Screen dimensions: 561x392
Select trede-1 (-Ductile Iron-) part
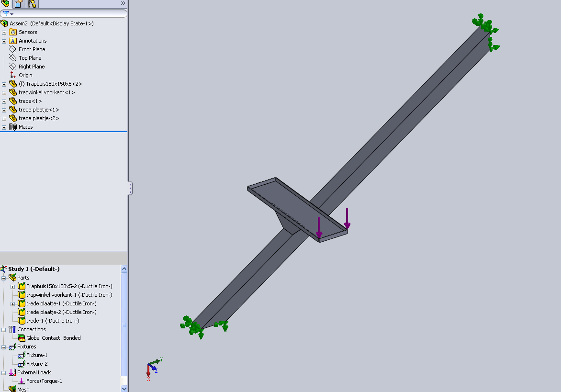tap(52, 321)
